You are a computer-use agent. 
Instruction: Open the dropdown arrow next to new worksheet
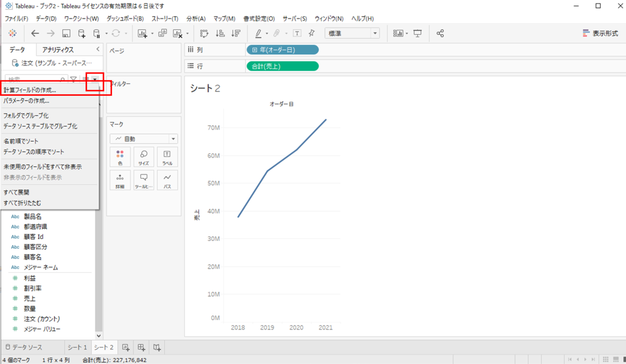click(152, 33)
